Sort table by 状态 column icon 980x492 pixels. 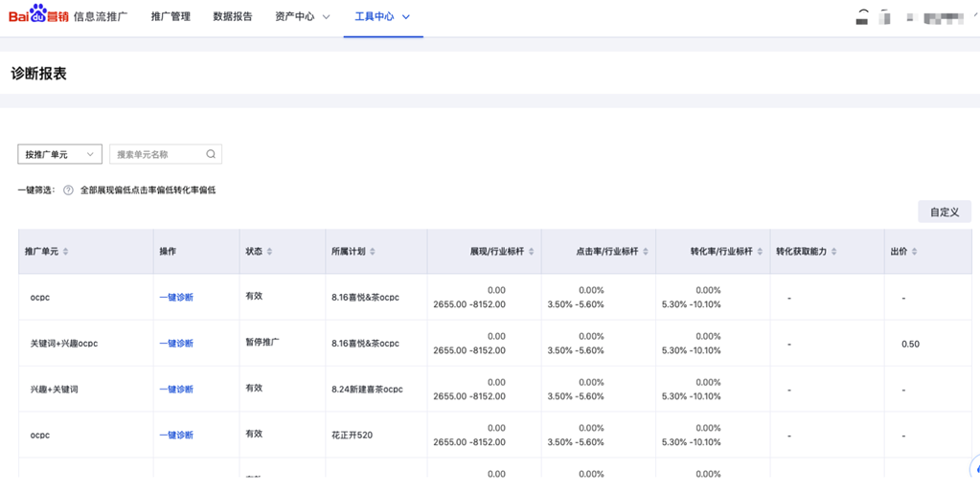pos(270,252)
